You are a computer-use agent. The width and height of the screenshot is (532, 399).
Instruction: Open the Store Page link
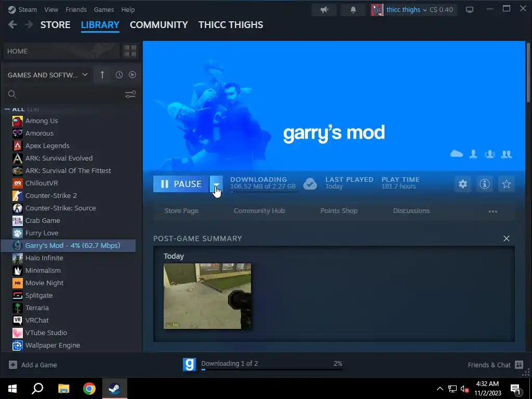tap(181, 211)
